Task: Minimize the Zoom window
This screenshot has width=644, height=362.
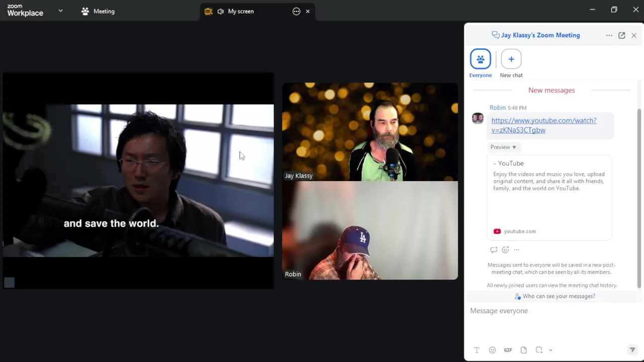Action: (592, 10)
